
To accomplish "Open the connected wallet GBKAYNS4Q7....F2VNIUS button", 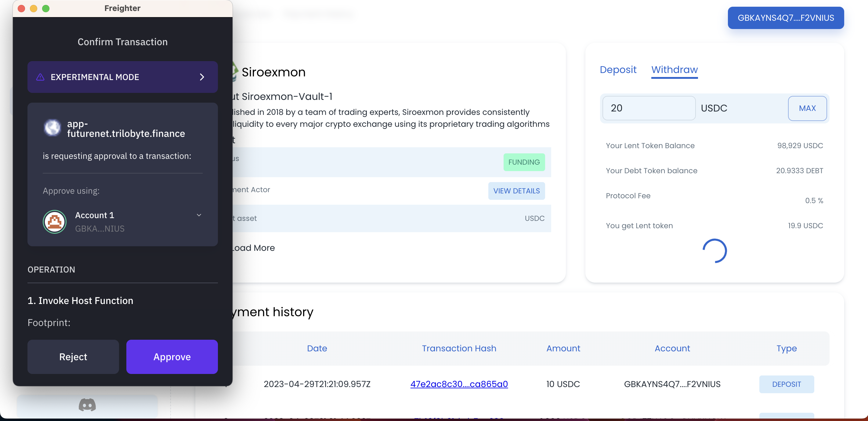I will click(x=786, y=18).
